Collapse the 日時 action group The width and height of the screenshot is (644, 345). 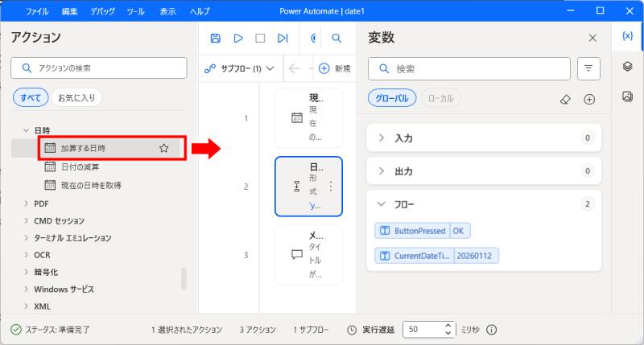point(27,130)
